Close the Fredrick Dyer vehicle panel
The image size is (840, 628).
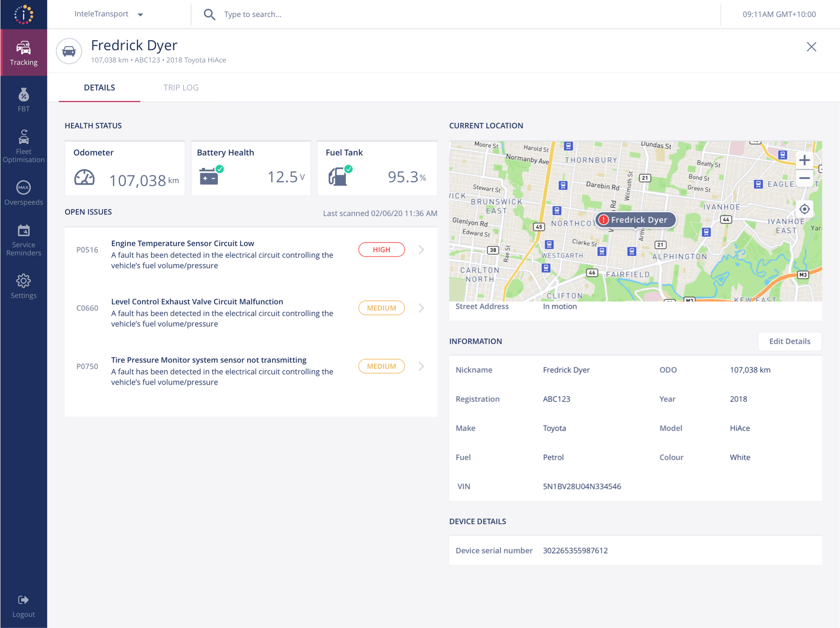[x=811, y=47]
